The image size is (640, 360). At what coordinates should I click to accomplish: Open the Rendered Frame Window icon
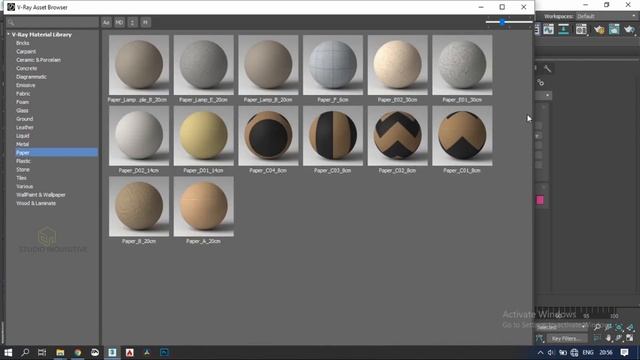[614, 29]
